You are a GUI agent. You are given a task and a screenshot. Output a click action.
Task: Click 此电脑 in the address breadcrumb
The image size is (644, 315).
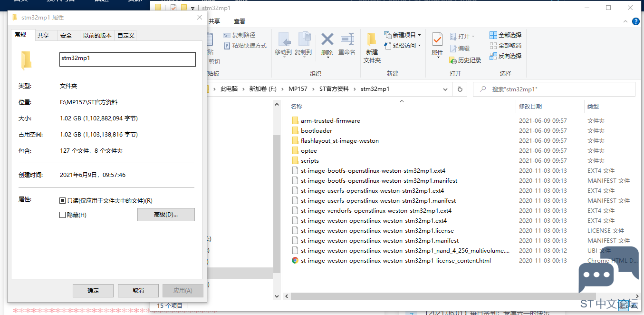pyautogui.click(x=229, y=89)
